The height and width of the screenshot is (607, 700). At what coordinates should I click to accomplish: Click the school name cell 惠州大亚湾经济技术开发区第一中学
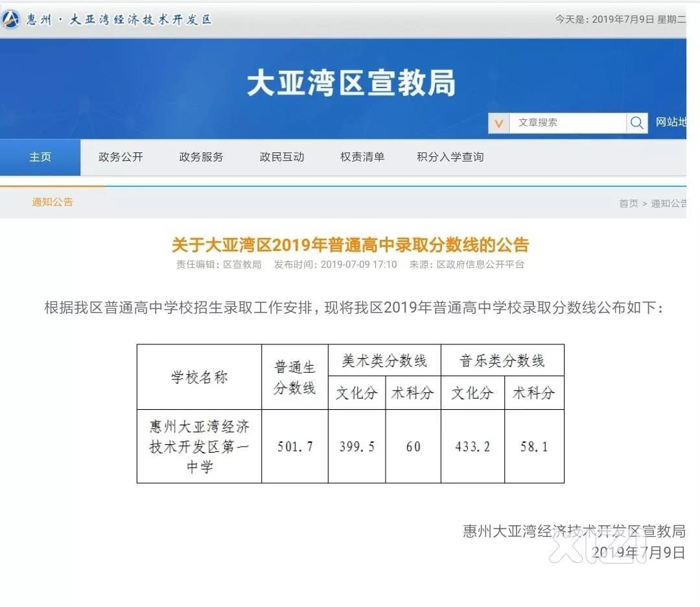click(x=199, y=446)
